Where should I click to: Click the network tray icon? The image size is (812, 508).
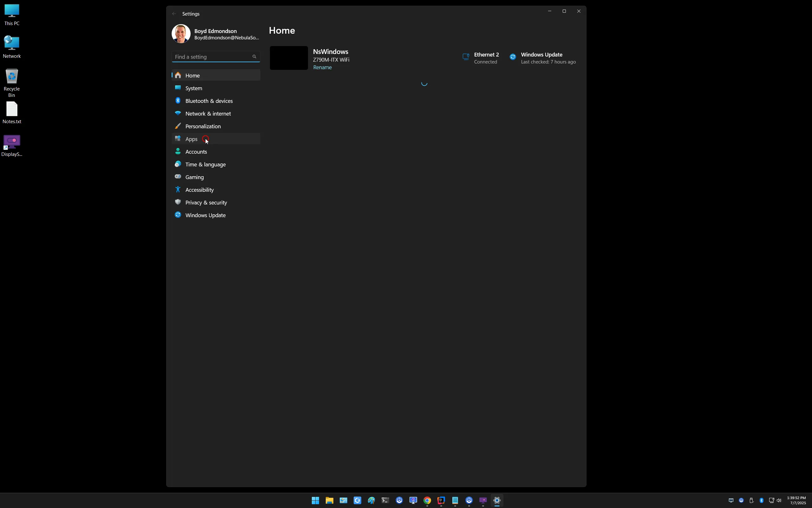(x=771, y=500)
